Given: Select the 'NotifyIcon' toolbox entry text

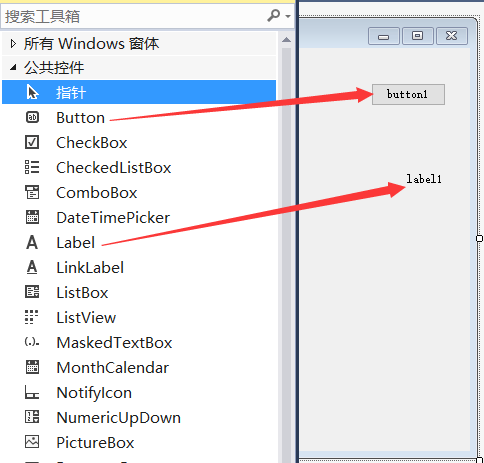Looking at the screenshot, I should pos(94,393).
